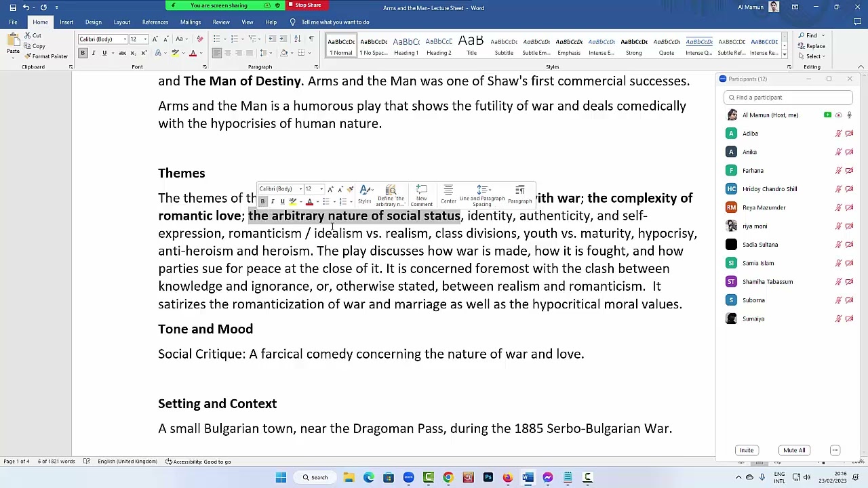
Task: Click the ribbon font color red swatch
Action: (193, 53)
